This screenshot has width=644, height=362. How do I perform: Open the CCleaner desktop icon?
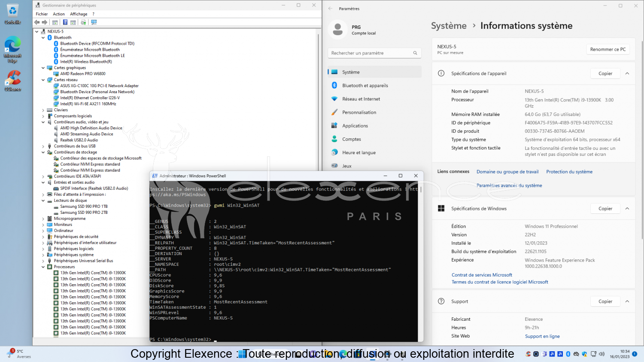13,81
